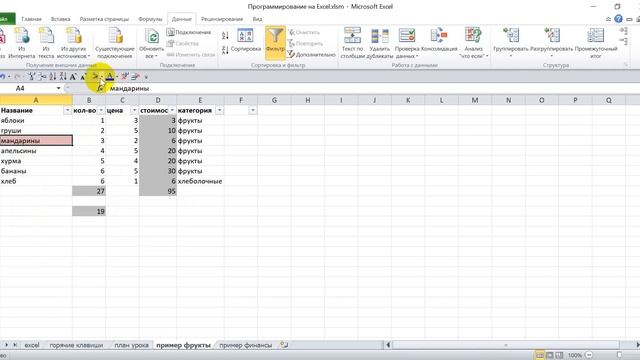Viewport: 640px width, 360px height.
Task: Select cell containing апельсины
Action: [x=36, y=151]
